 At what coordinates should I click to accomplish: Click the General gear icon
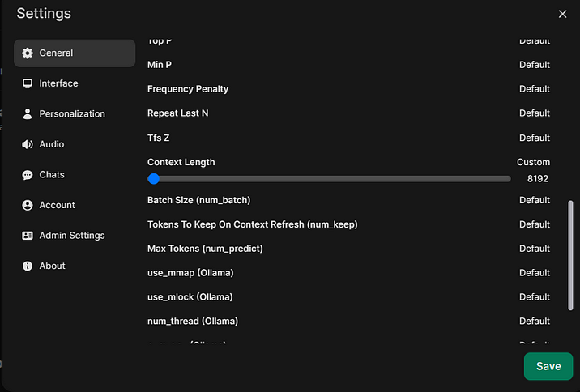click(28, 53)
